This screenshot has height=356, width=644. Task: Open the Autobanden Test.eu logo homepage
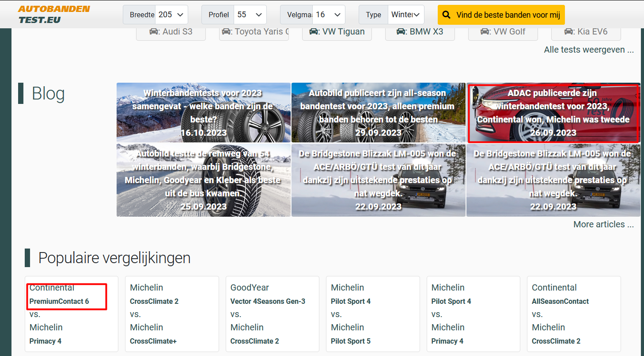point(53,14)
